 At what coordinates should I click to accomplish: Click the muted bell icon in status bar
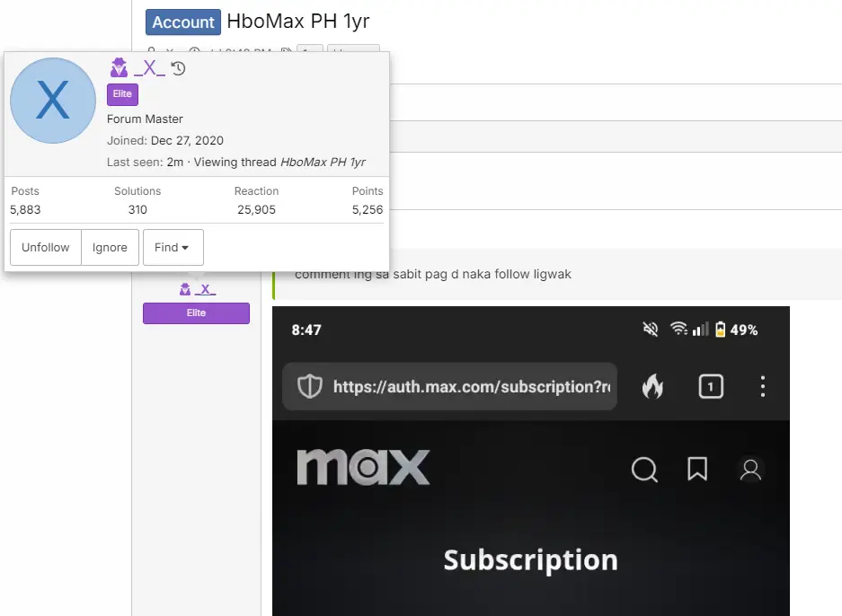[651, 329]
